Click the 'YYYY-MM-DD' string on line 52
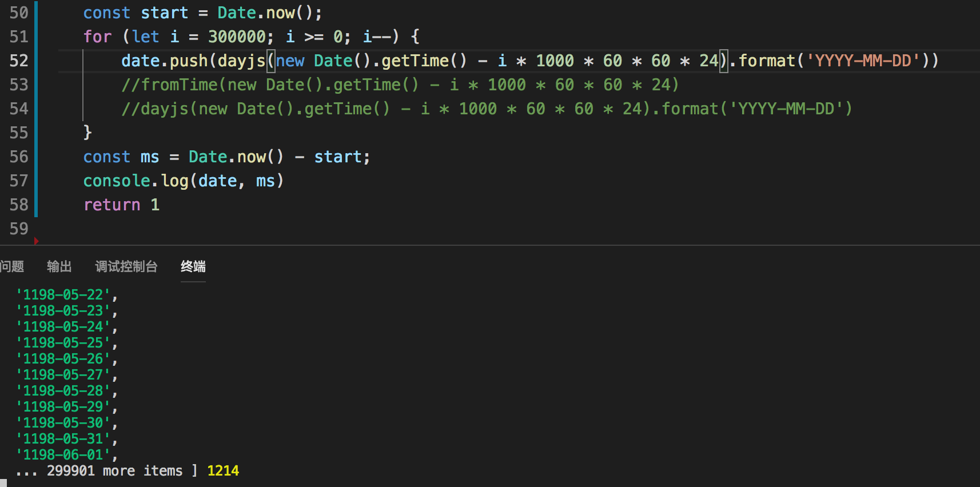 tap(863, 61)
